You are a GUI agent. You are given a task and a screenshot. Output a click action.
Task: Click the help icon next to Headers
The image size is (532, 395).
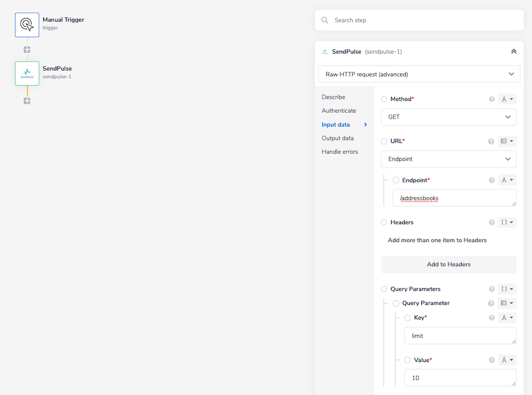point(492,222)
